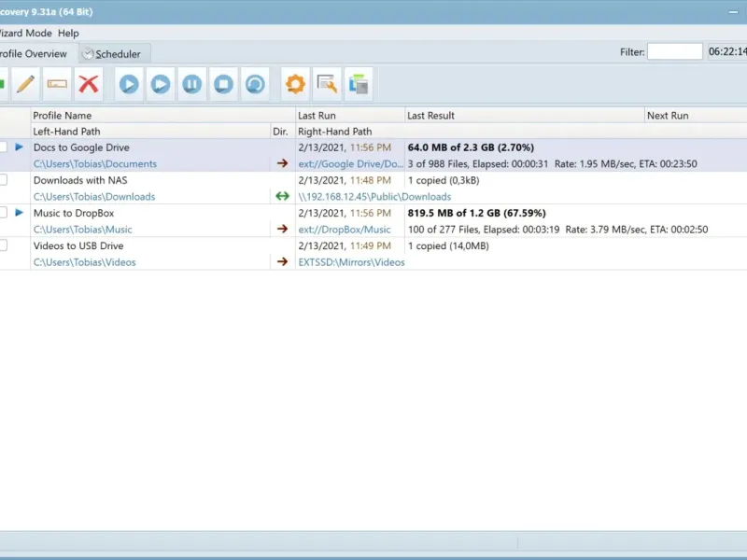Screen dimensions: 747x560
Task: Stop running profiles with the stop icon
Action: pos(223,85)
